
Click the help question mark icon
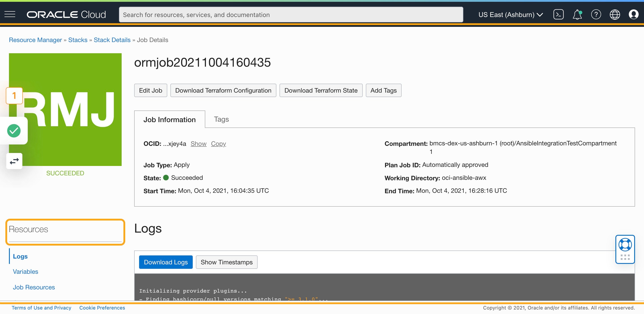pyautogui.click(x=596, y=15)
